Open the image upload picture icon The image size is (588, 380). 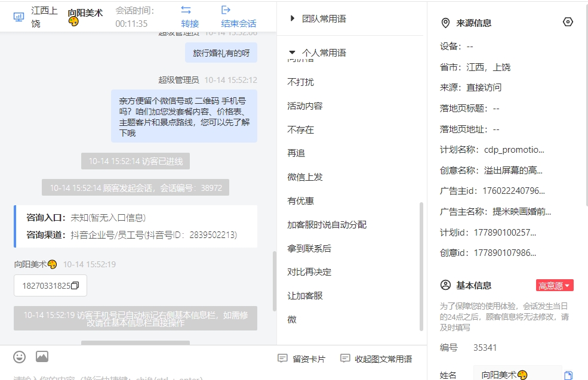pyautogui.click(x=42, y=356)
